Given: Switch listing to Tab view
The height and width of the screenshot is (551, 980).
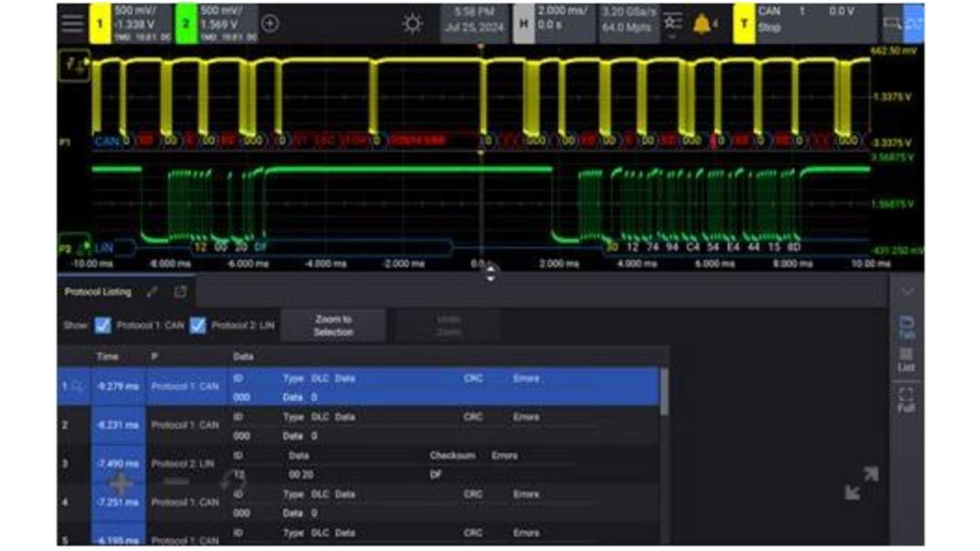Looking at the screenshot, I should coord(906,327).
